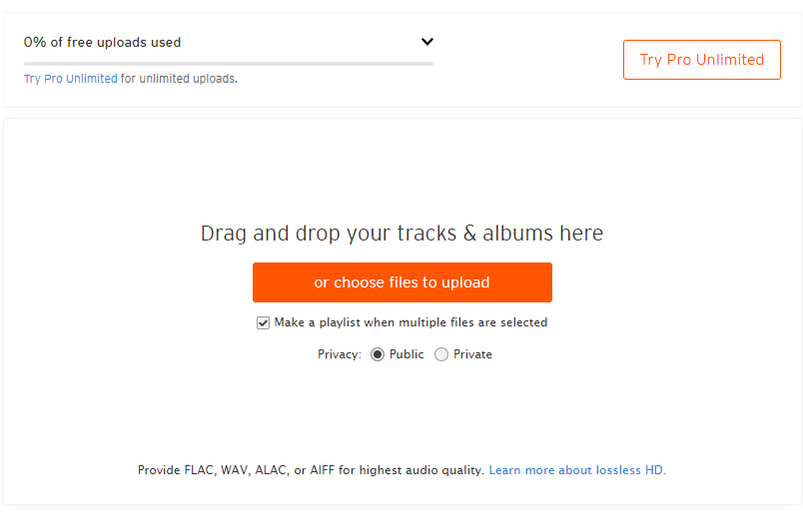Click the "Private" label text
The image size is (803, 516).
472,355
